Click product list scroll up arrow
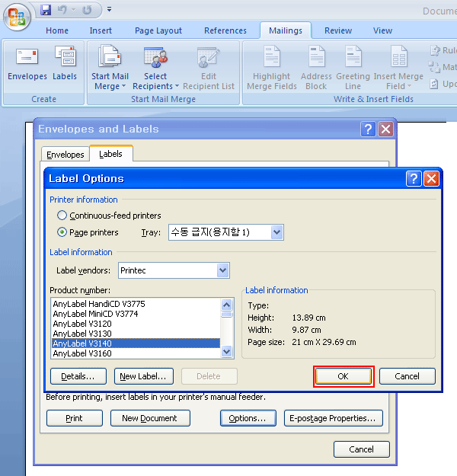This screenshot has height=476, width=457. click(x=226, y=305)
